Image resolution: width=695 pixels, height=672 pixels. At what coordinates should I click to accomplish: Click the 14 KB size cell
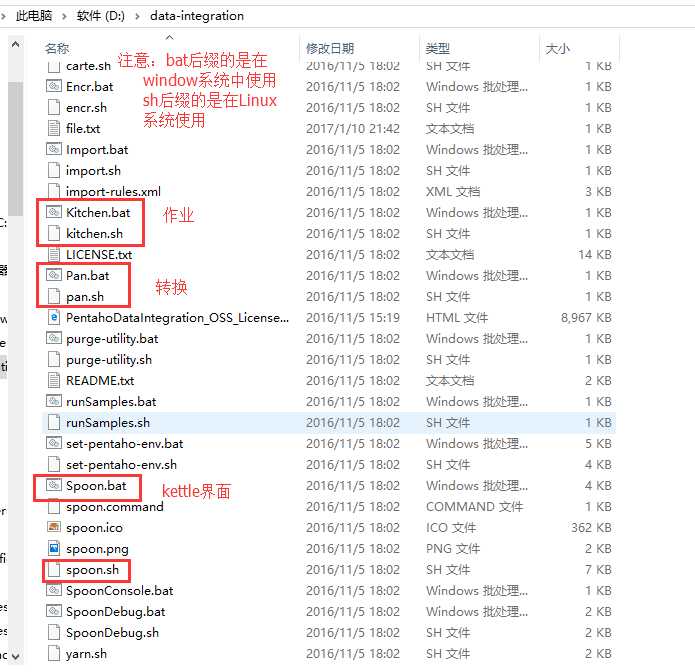(x=595, y=254)
